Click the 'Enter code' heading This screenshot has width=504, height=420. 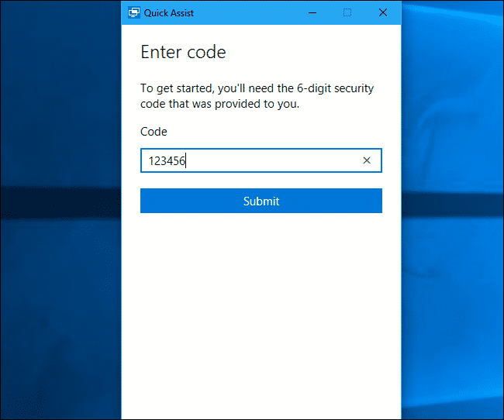[x=183, y=53]
